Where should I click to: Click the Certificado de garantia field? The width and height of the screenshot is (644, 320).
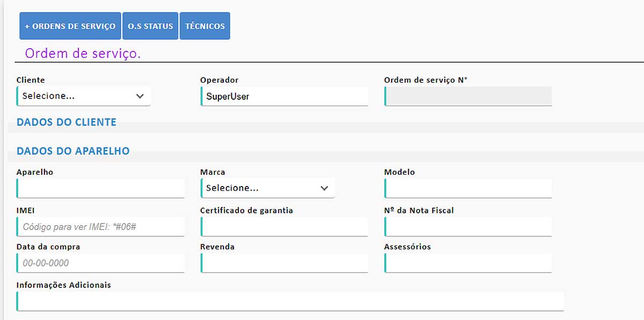point(283,226)
